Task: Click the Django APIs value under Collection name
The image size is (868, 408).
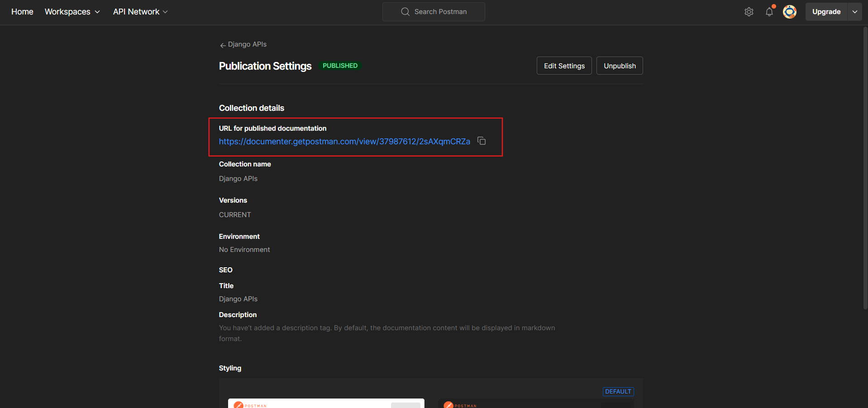Action: point(238,179)
